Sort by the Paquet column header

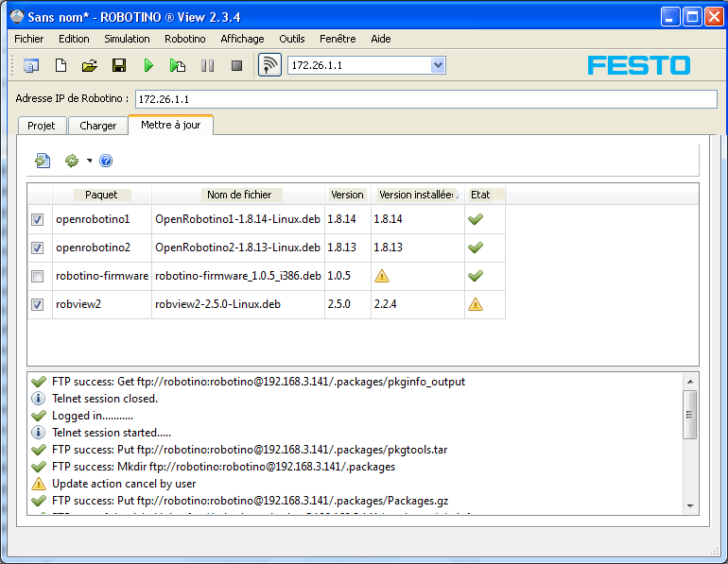[102, 195]
